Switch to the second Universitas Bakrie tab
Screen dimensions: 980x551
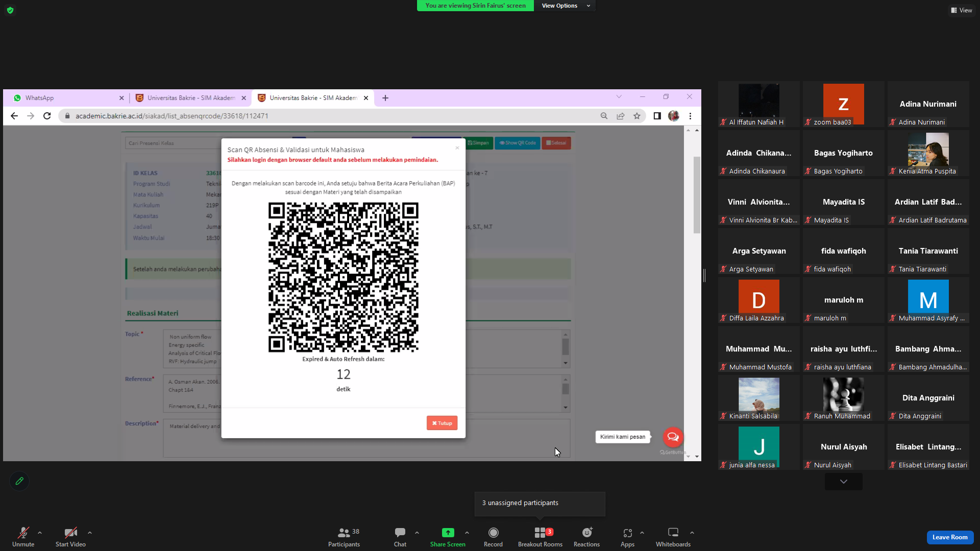coord(191,98)
